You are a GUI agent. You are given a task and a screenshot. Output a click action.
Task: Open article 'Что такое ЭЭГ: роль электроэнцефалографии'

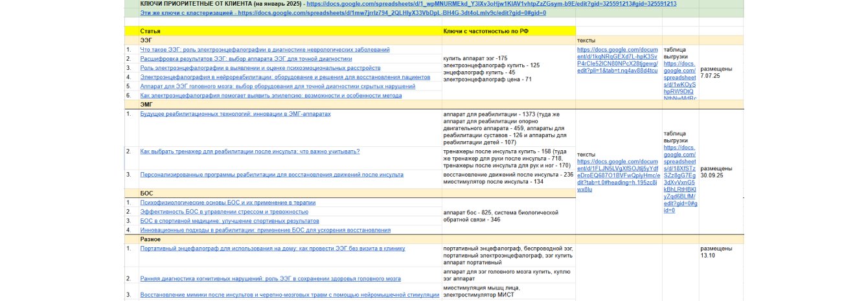(x=265, y=49)
